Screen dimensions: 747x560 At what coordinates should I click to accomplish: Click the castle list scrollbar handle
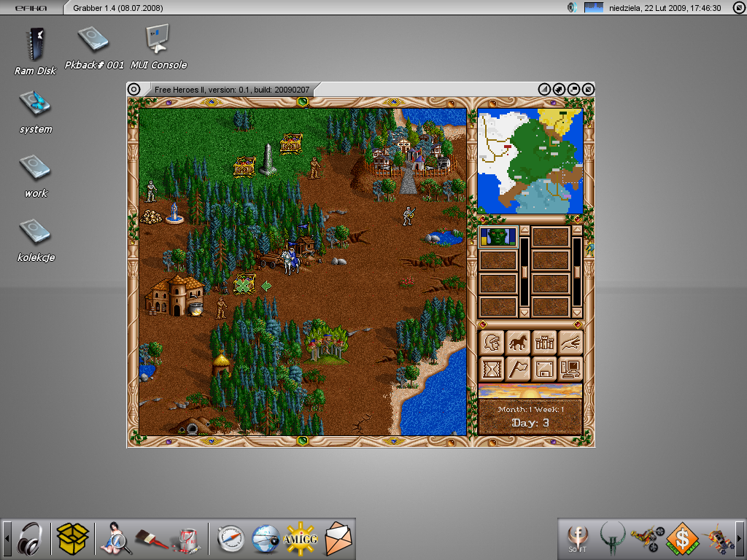[576, 271]
